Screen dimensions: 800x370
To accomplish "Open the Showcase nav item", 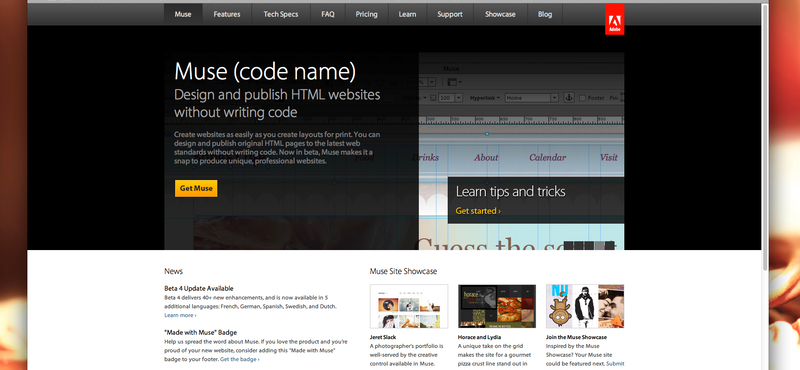I will (x=500, y=14).
